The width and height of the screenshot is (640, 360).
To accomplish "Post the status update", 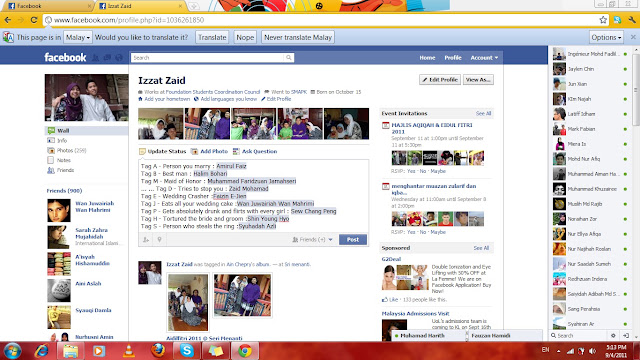I will [353, 240].
